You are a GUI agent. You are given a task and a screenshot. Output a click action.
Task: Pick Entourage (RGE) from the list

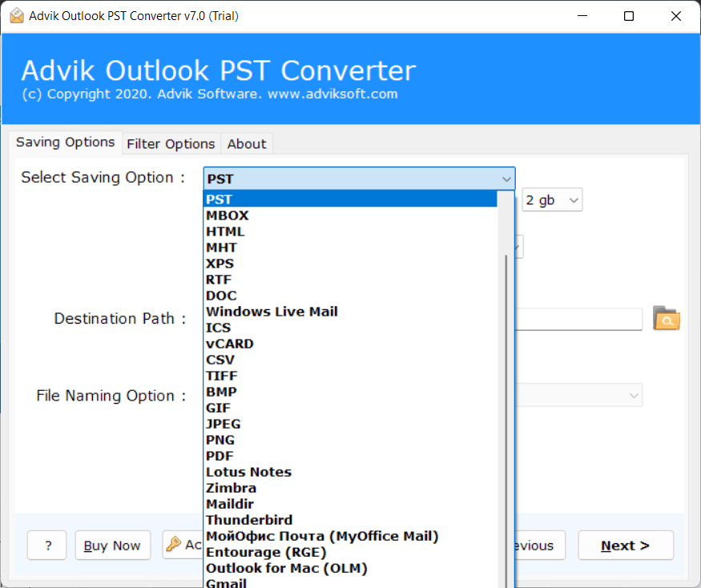pyautogui.click(x=350, y=552)
